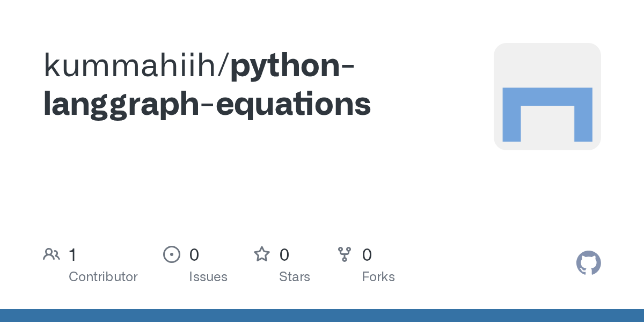Click the contributor count "1"
This screenshot has height=322, width=644.
point(72,254)
